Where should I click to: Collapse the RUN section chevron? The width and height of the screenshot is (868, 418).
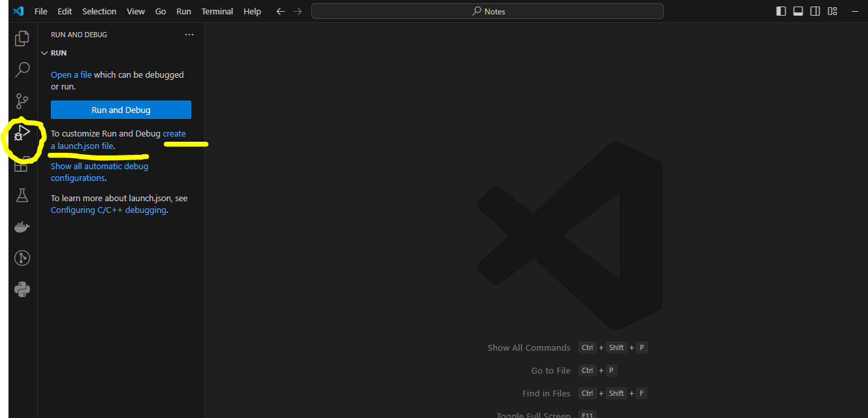tap(44, 53)
